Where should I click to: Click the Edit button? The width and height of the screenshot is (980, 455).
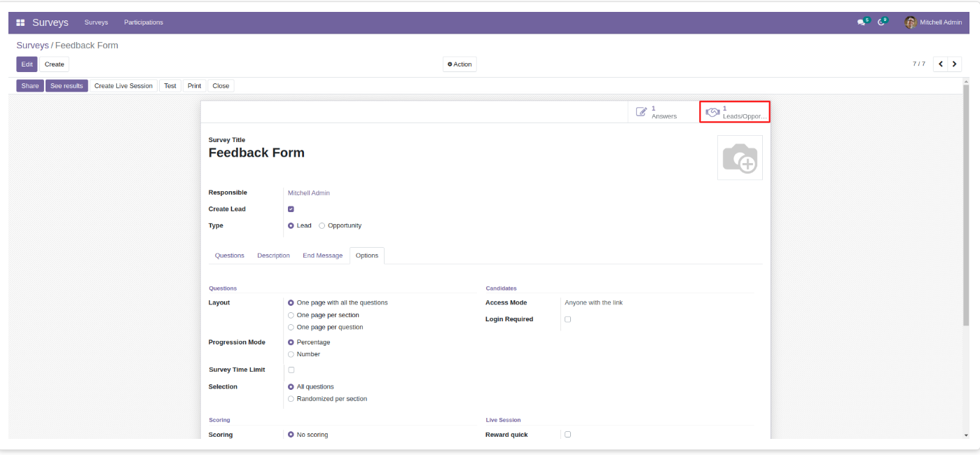27,64
